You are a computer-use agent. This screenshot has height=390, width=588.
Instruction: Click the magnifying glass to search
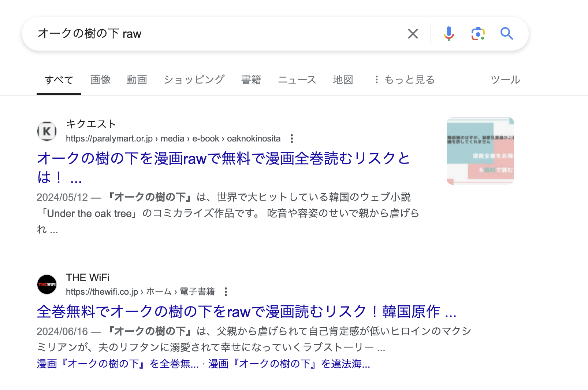pyautogui.click(x=507, y=34)
